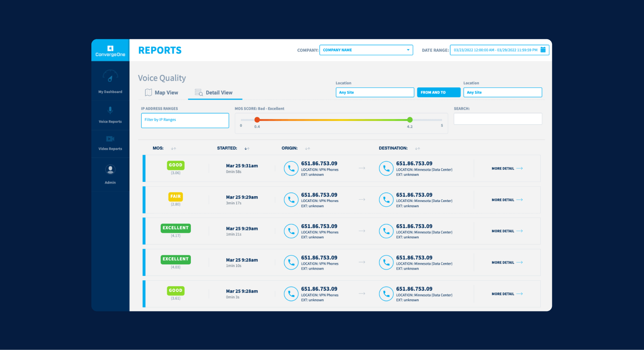Screen dimensions: 644x350
Task: Click the MOS score gradient track
Action: tap(334, 120)
